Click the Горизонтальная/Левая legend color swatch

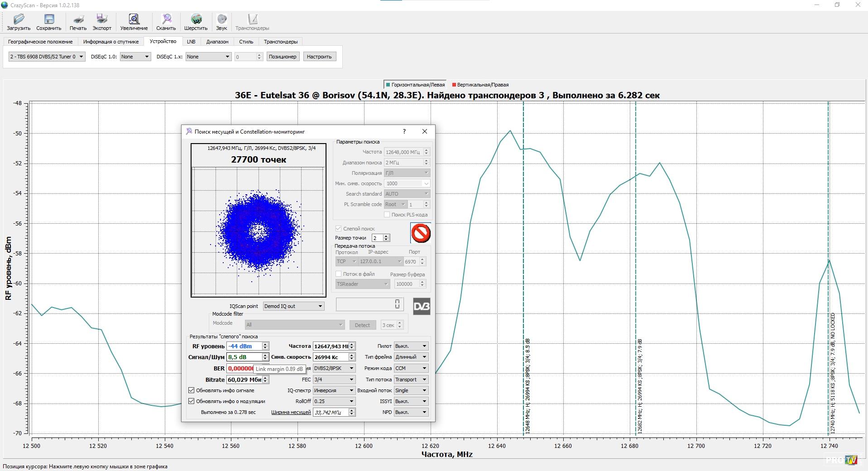click(x=388, y=85)
